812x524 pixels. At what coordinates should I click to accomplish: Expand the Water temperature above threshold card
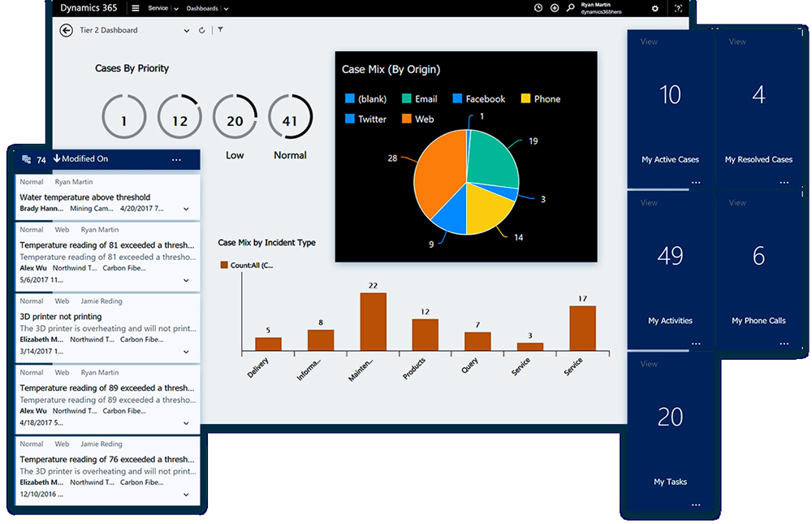point(186,209)
